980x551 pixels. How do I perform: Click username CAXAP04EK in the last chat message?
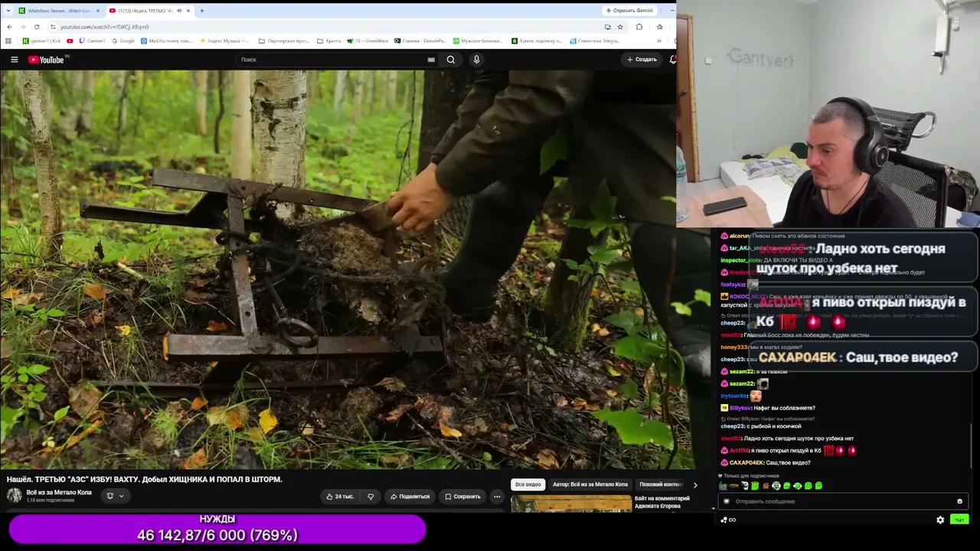pos(746,462)
